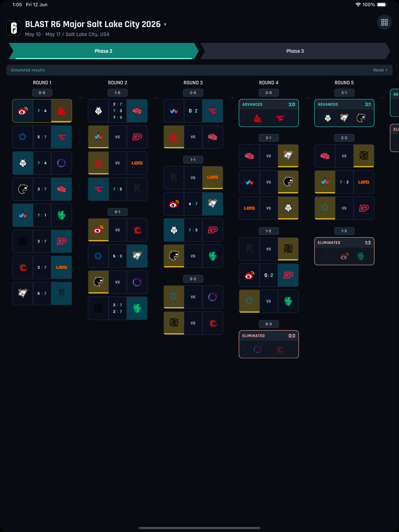Select NiP logo in Round 1 match vs EP

pos(23,241)
